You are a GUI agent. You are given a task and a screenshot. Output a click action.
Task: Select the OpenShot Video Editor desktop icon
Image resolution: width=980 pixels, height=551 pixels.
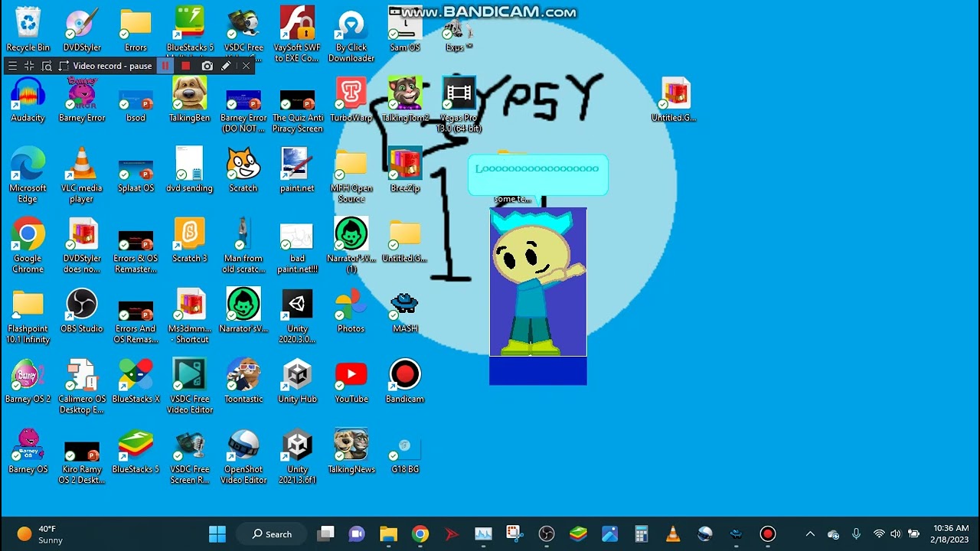243,457
